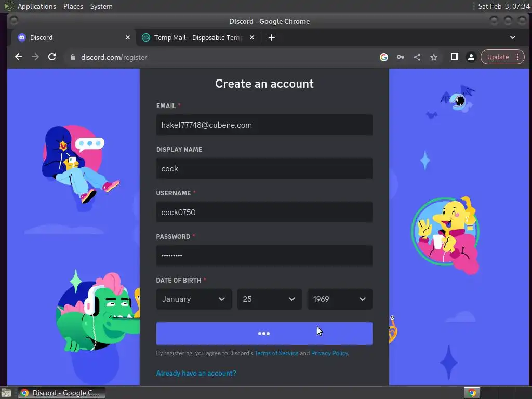
Task: Open the day dropdown showing 25
Action: [270, 299]
